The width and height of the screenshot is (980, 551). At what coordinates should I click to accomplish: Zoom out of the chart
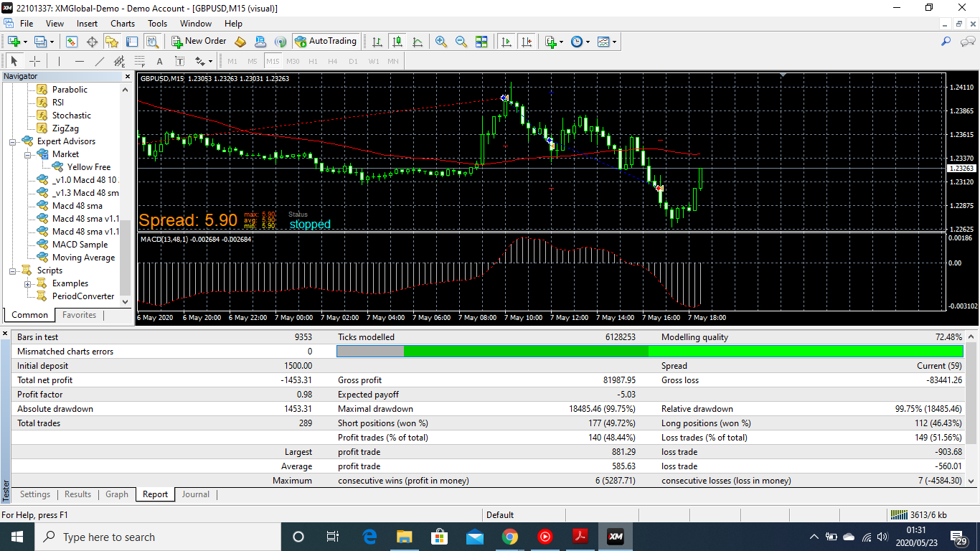[x=461, y=42]
